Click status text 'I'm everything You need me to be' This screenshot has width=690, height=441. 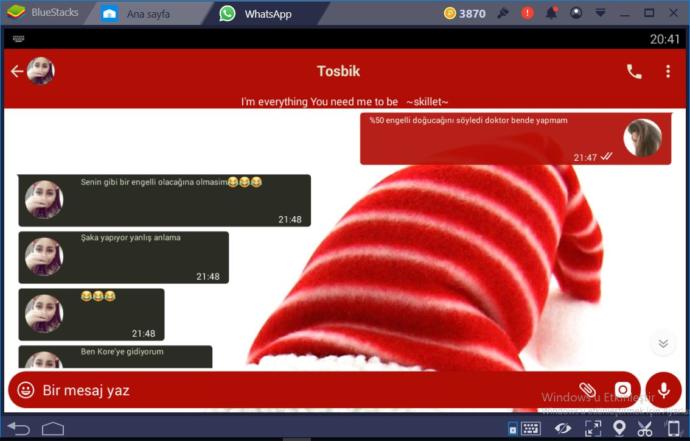click(x=319, y=102)
